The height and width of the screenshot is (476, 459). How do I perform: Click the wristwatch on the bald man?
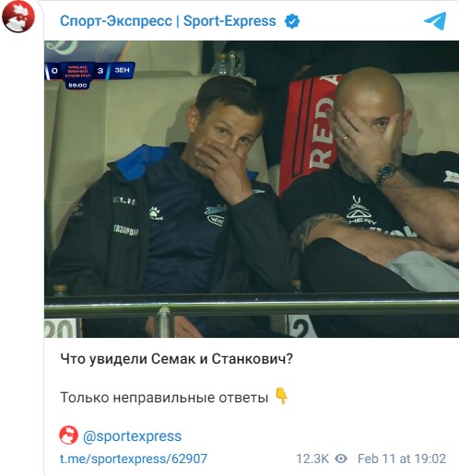(385, 174)
